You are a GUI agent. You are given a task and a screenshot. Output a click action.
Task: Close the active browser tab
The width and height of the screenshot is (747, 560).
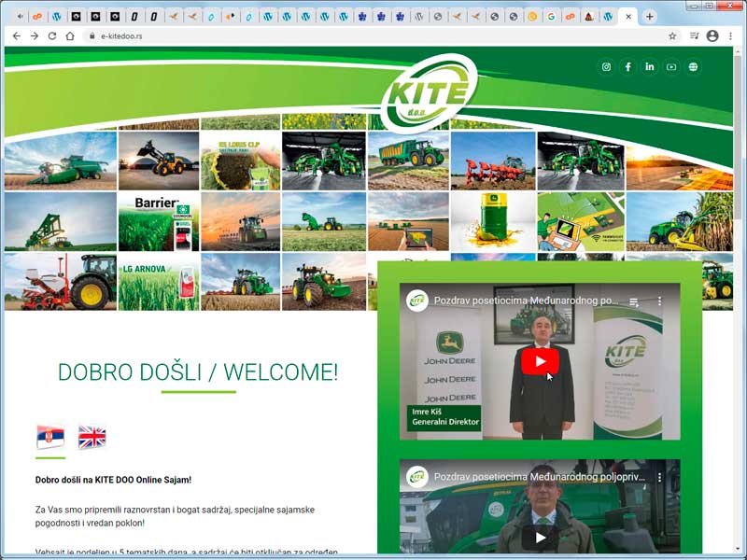coord(628,17)
